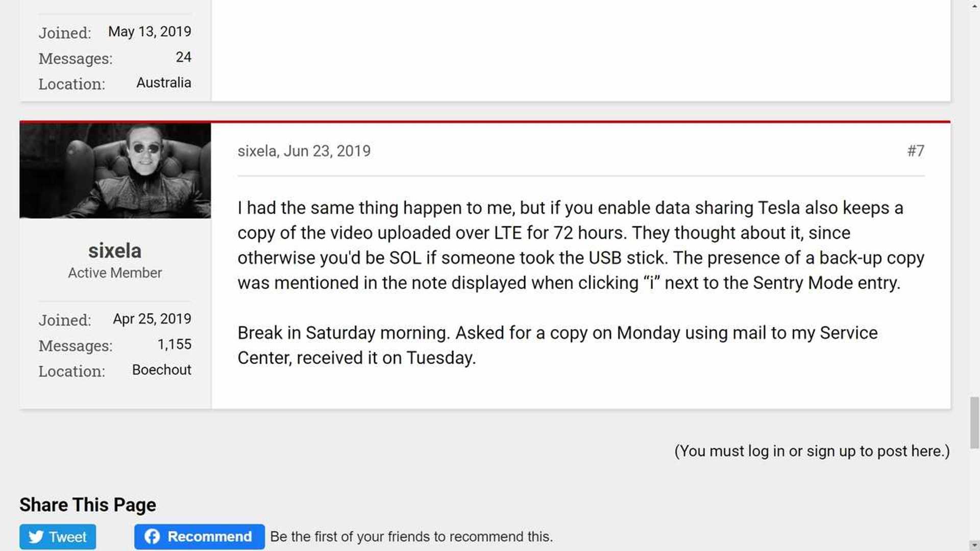Click the Share This Page heading
This screenshot has width=980, height=551.
87,505
